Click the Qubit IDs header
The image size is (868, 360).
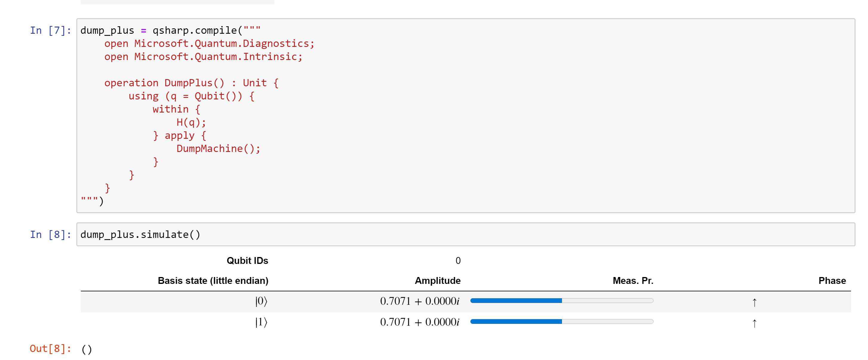pos(247,261)
